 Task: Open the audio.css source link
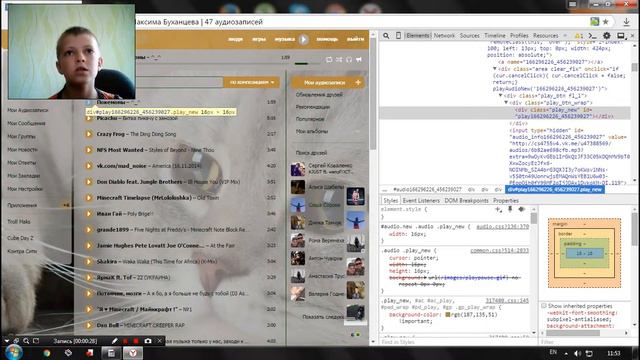[x=502, y=227]
